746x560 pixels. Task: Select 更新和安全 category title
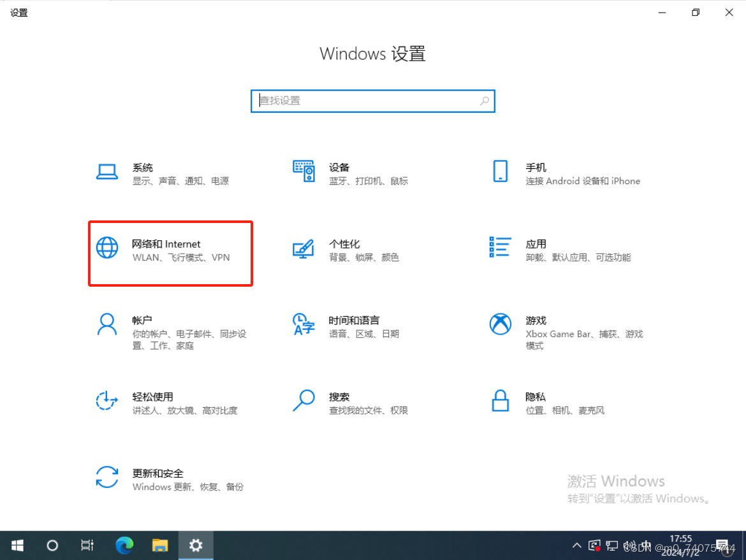(x=157, y=473)
